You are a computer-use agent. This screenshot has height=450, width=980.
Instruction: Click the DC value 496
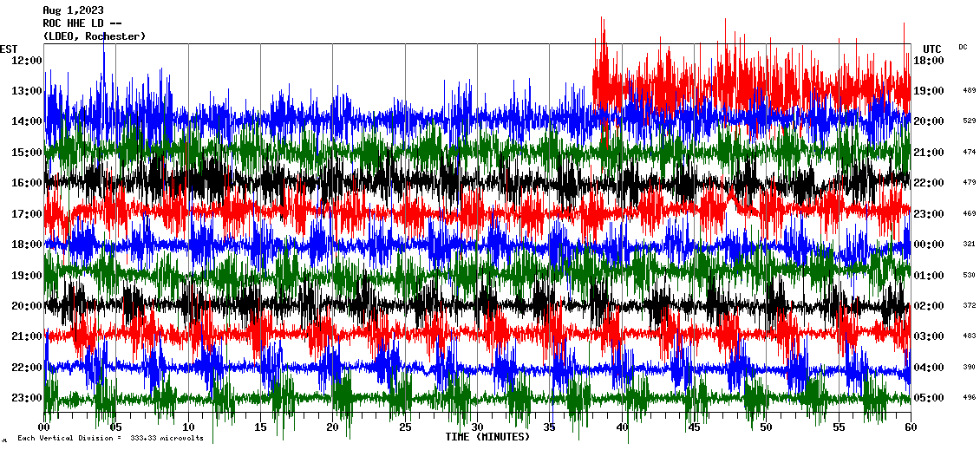969,398
